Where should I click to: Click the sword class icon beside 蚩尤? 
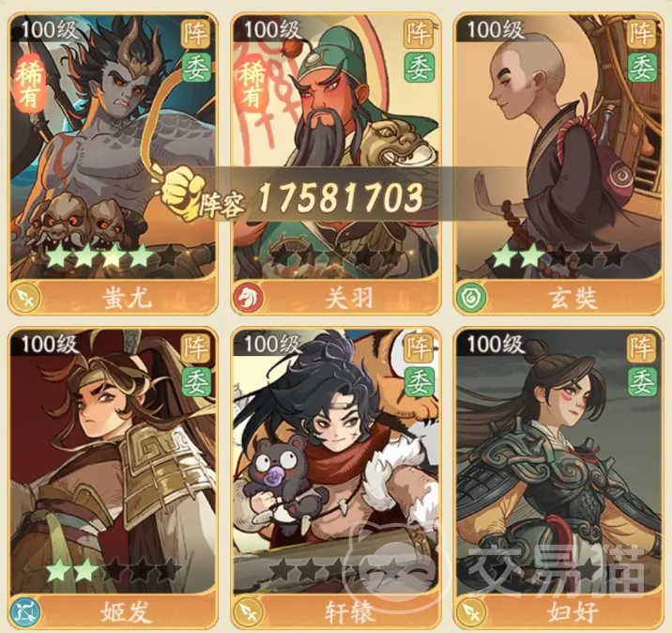[x=24, y=297]
